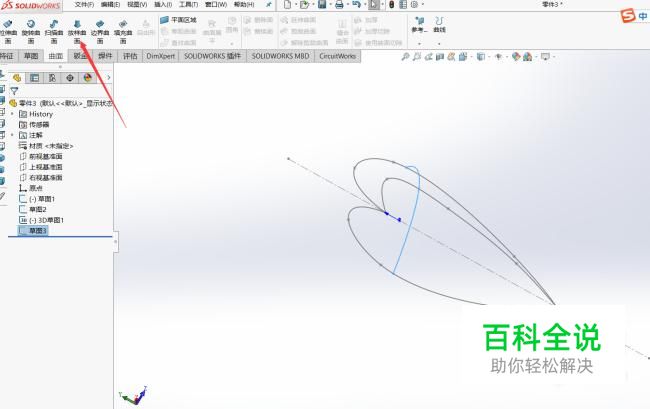
Task: Click the New document icon
Action: tap(287, 5)
